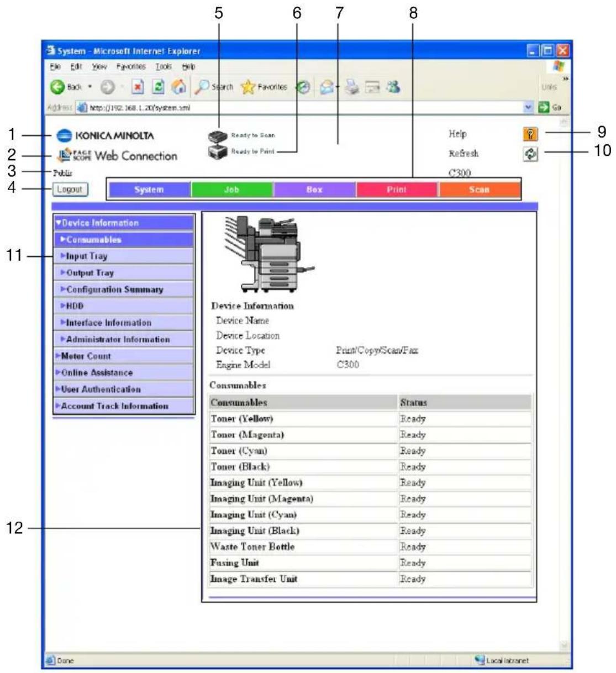Expand Account Track Information menu

124,406
